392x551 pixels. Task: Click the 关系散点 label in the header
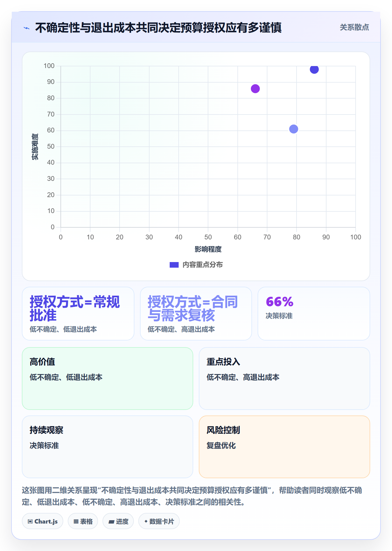[354, 27]
